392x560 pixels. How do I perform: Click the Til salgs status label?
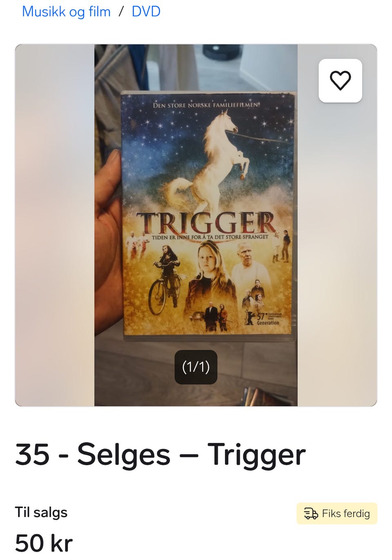pos(41,512)
